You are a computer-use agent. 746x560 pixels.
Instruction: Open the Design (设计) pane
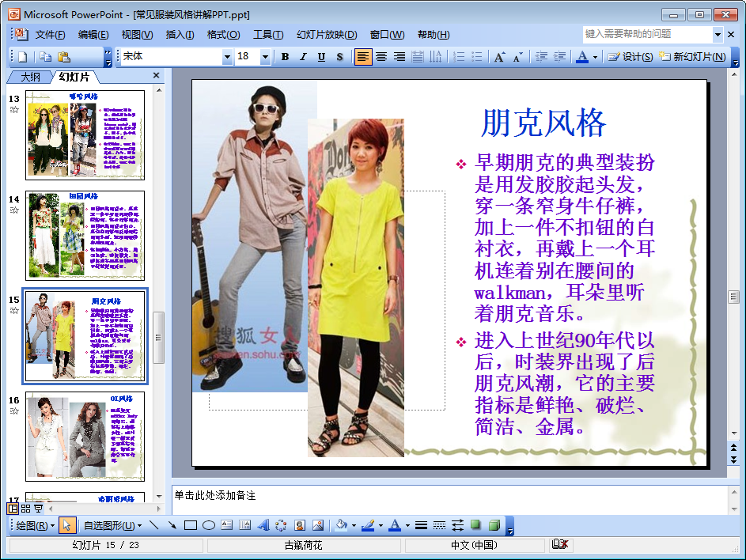click(x=631, y=57)
